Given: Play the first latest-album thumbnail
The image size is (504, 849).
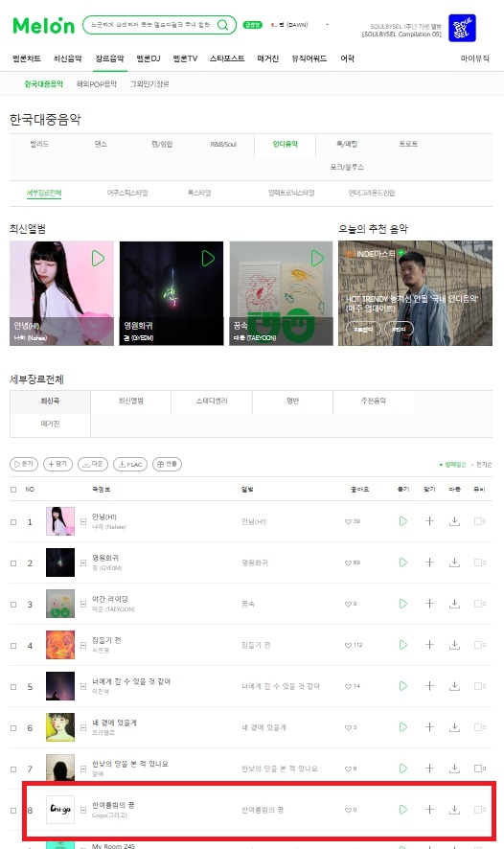Looking at the screenshot, I should tap(98, 259).
